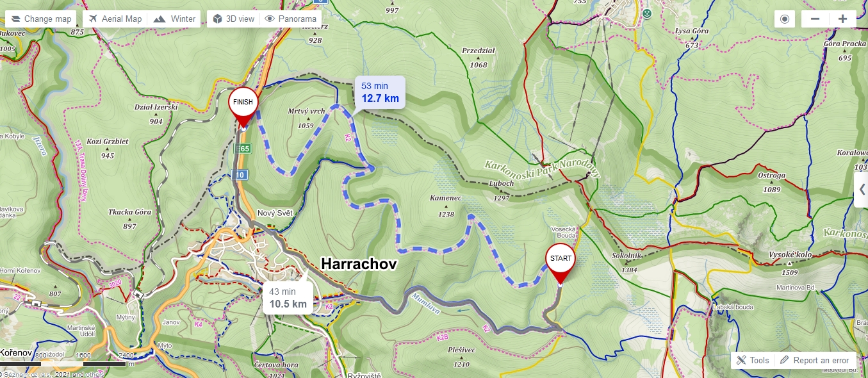Choose the 53 min 12.7 km route
This screenshot has width=868, height=378.
click(380, 92)
